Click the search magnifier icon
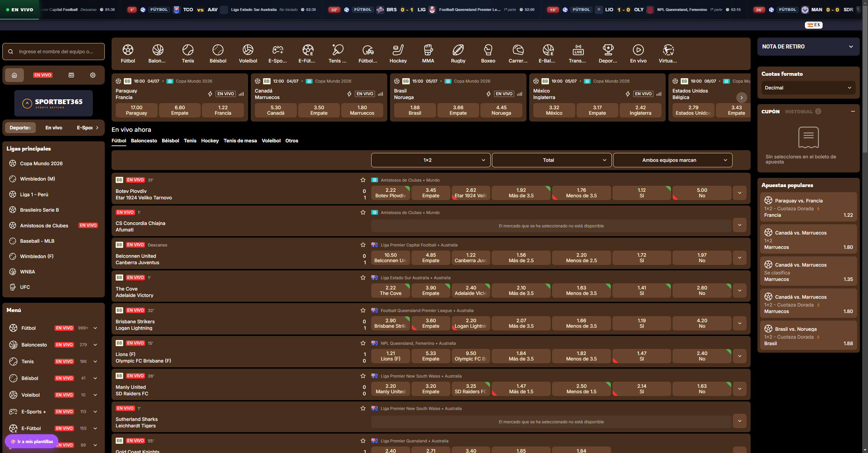 click(x=11, y=52)
